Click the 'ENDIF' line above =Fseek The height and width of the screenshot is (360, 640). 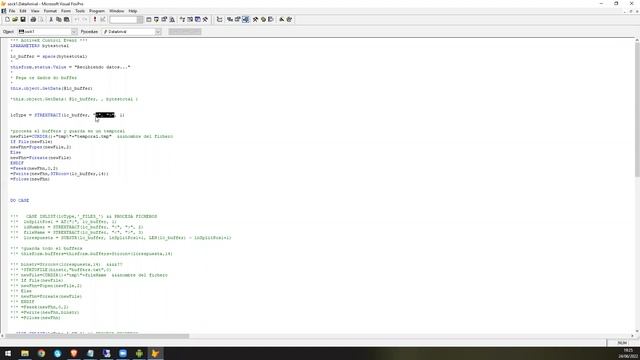17,163
